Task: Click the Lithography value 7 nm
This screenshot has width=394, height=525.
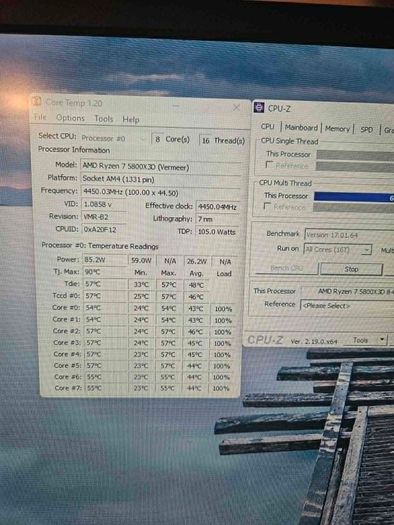Action: [x=218, y=219]
